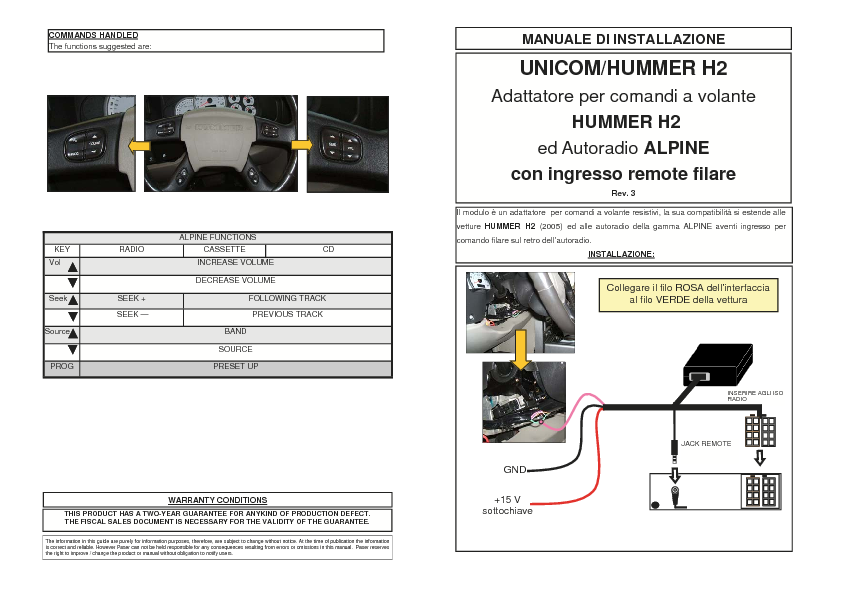Select the TWO-YEAR GUARANTEE warranty text
This screenshot has height=595, width=842.
click(217, 518)
